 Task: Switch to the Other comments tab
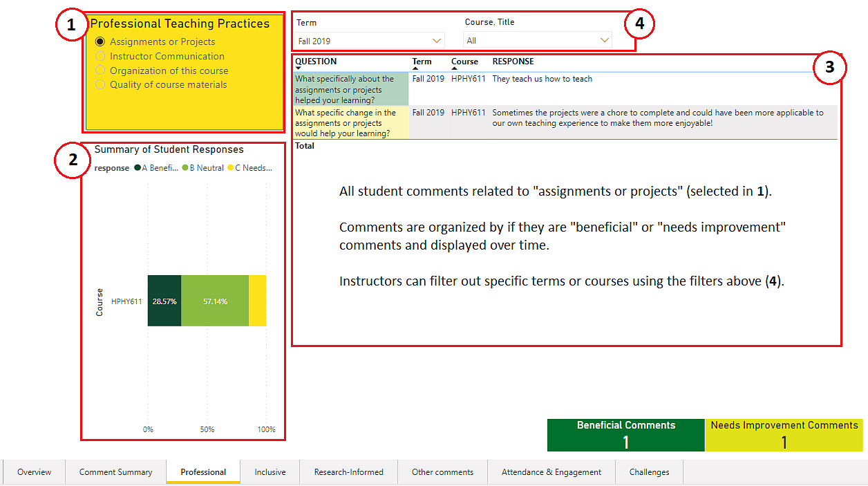tap(442, 472)
